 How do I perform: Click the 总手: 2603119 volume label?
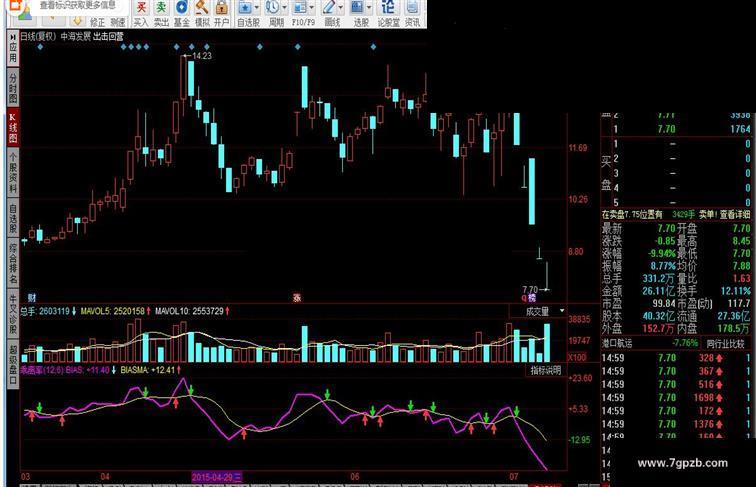coord(45,311)
